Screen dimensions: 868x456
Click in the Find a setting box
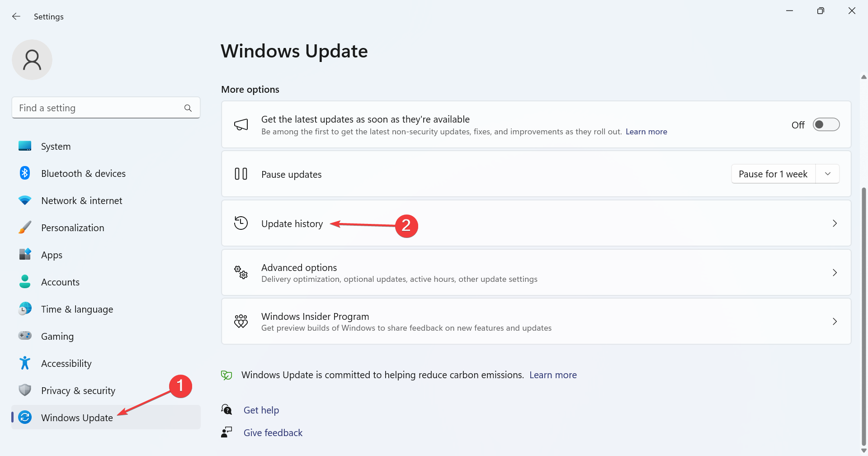(99, 108)
